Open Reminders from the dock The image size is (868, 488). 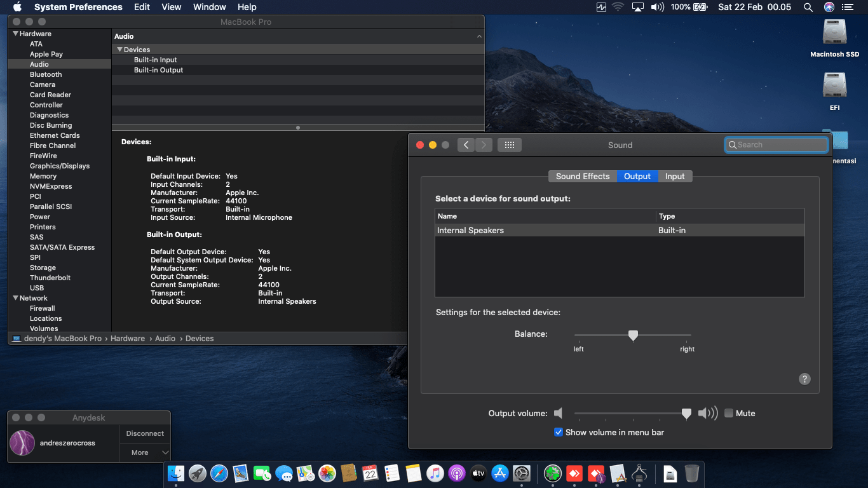pos(391,473)
